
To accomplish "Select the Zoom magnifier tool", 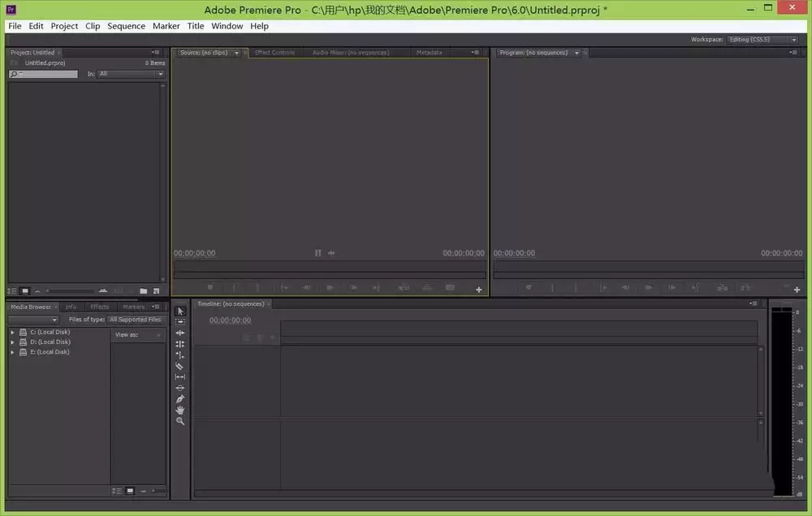I will click(180, 421).
